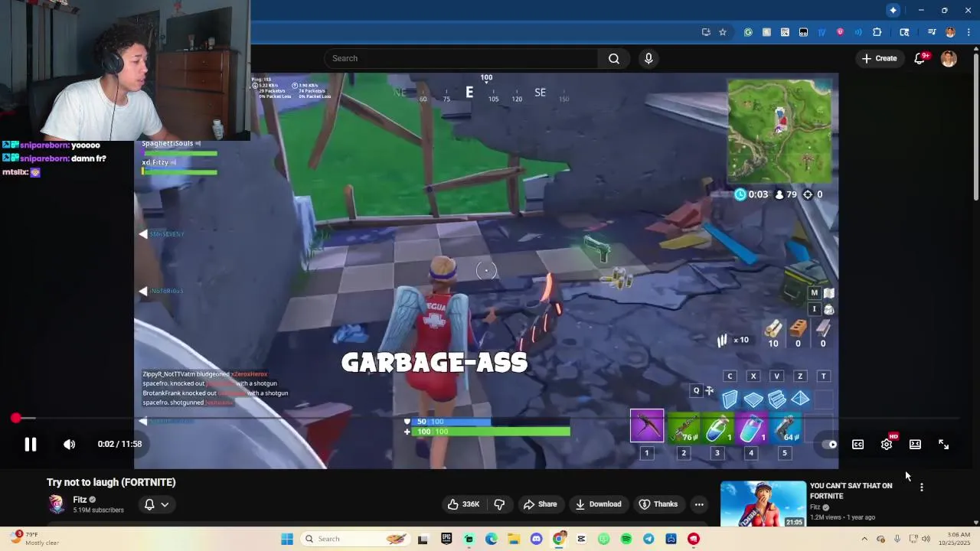This screenshot has height=551, width=980.
Task: Enter fullscreen mode on the player
Action: click(x=943, y=444)
